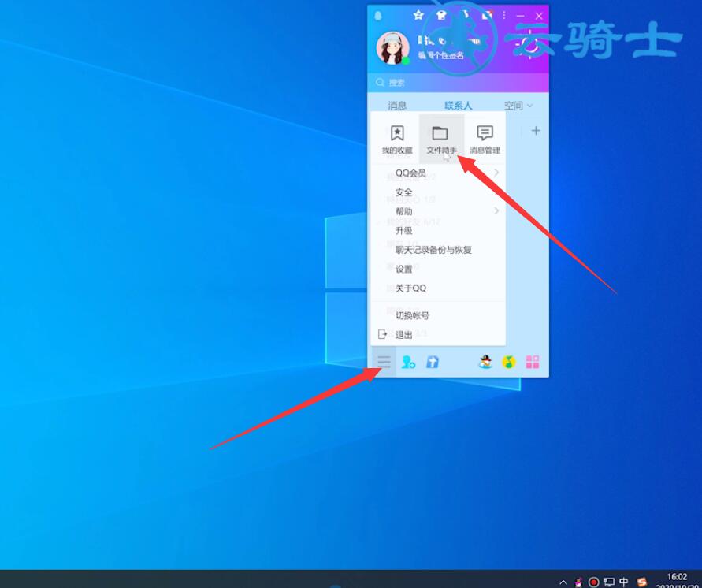Select the 升级 menu item
Viewport: 702px width, 588px height.
pos(438,231)
